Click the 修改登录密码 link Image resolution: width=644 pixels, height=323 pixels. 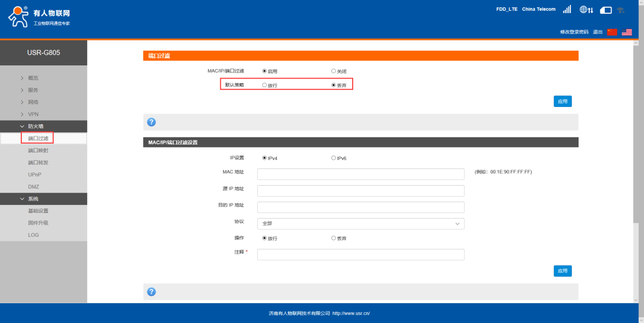[x=574, y=32]
